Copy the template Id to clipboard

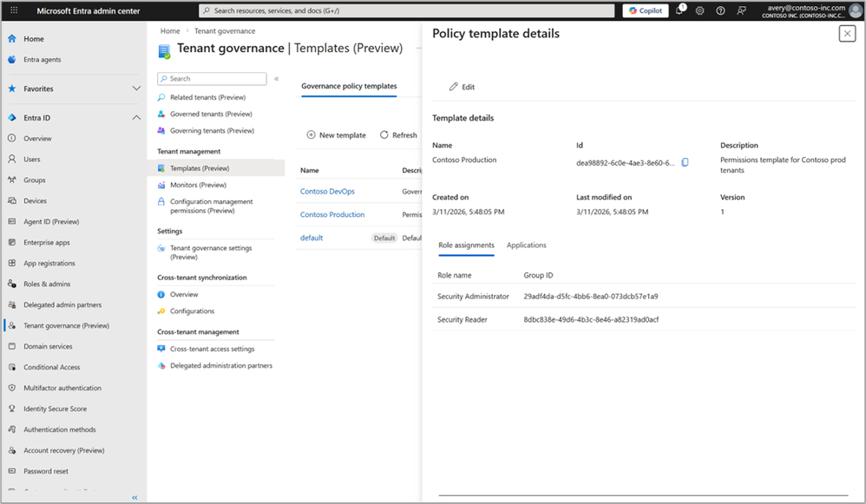685,162
